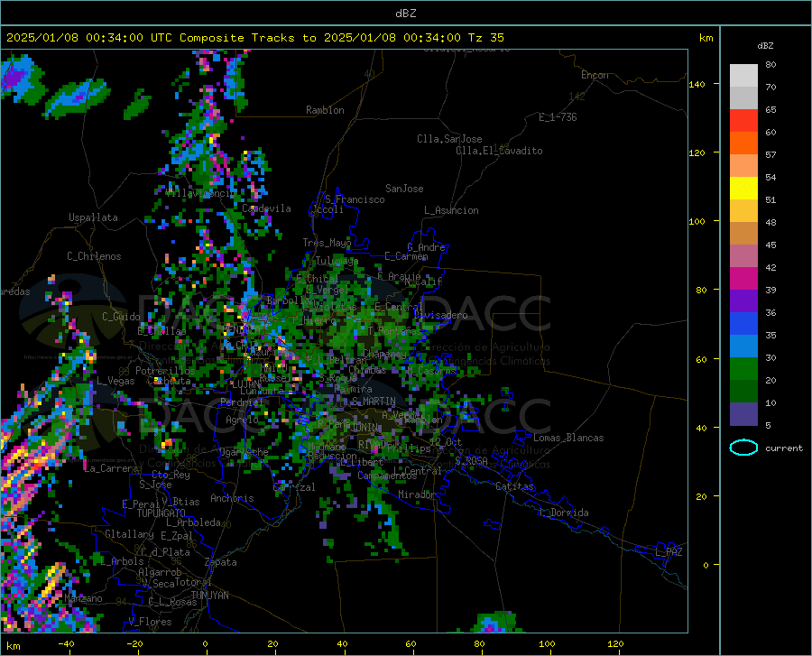Select the magenta legend swatch below 42
This screenshot has height=656, width=812.
(743, 279)
